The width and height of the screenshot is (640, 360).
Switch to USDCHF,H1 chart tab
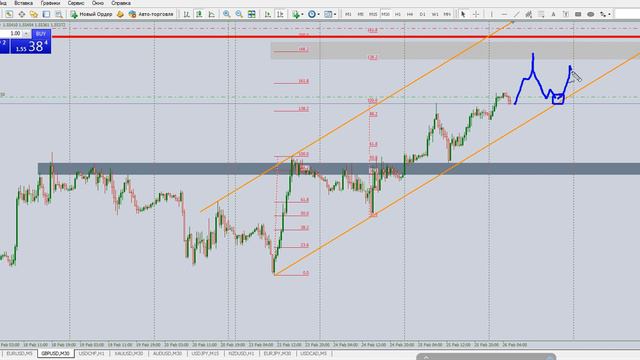click(x=91, y=353)
